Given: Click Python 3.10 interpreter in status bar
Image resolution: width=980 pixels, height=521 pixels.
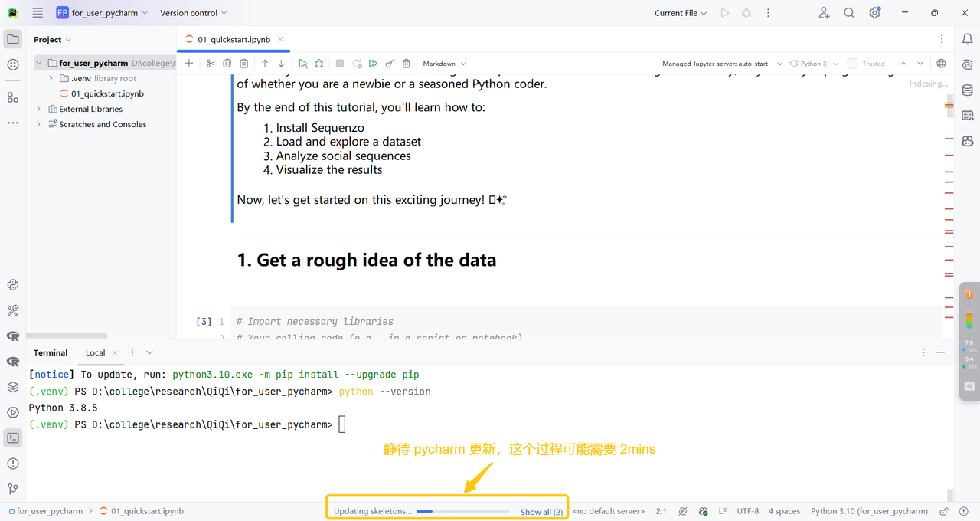Looking at the screenshot, I should [x=869, y=511].
